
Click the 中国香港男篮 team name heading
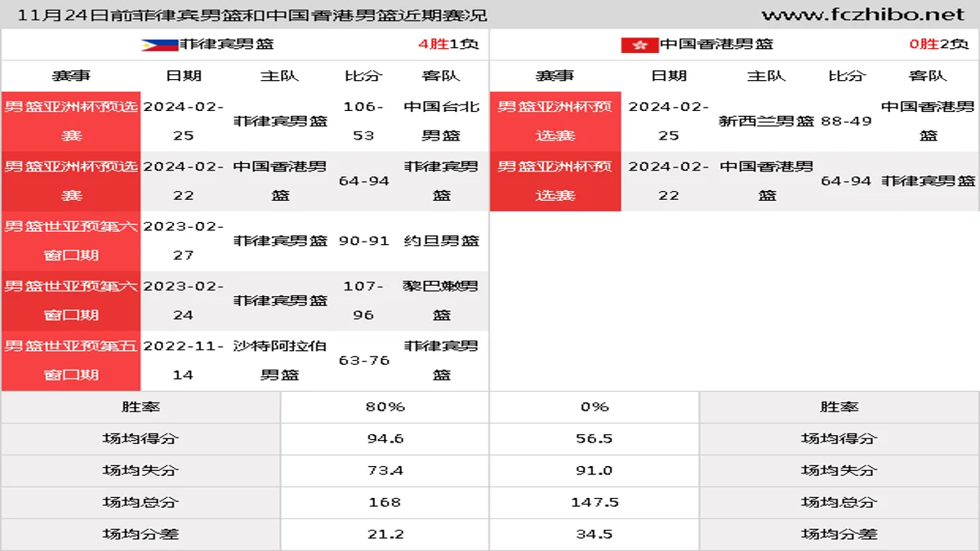point(716,45)
